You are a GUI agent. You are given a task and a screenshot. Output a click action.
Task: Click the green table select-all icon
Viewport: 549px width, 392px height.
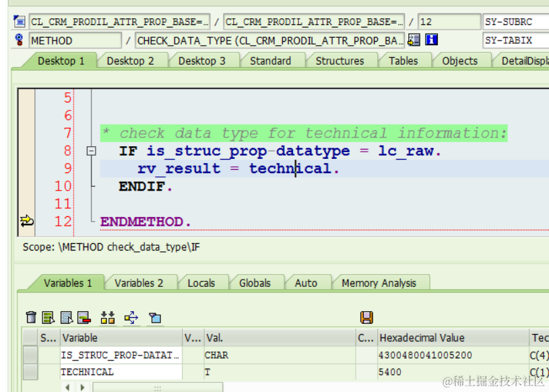point(49,317)
